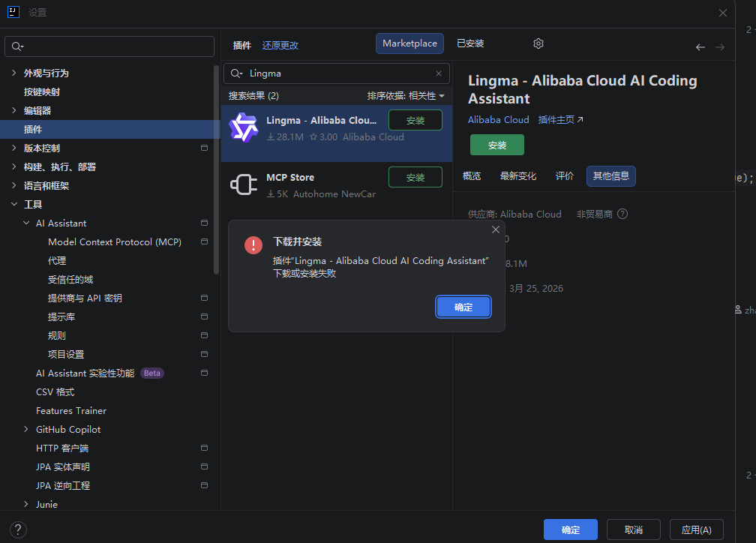Close the 设置 window
Viewport: 756px width, 543px height.
(723, 13)
